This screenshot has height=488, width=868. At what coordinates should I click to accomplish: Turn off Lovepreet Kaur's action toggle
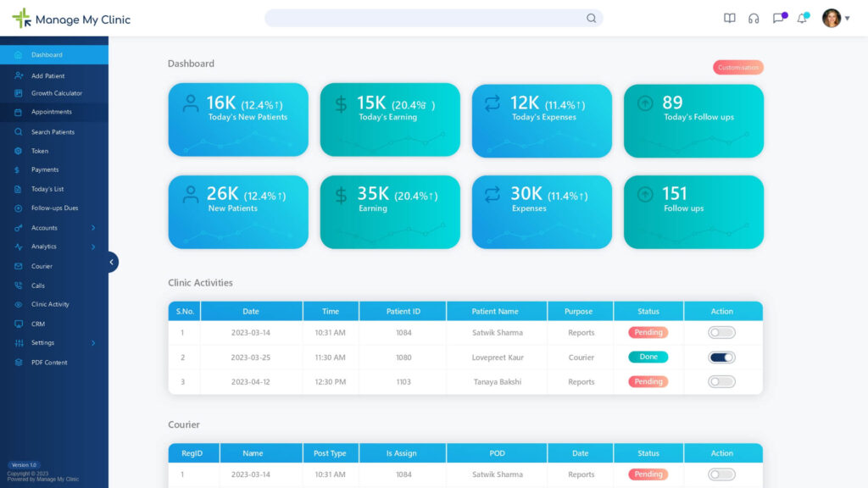[722, 357]
